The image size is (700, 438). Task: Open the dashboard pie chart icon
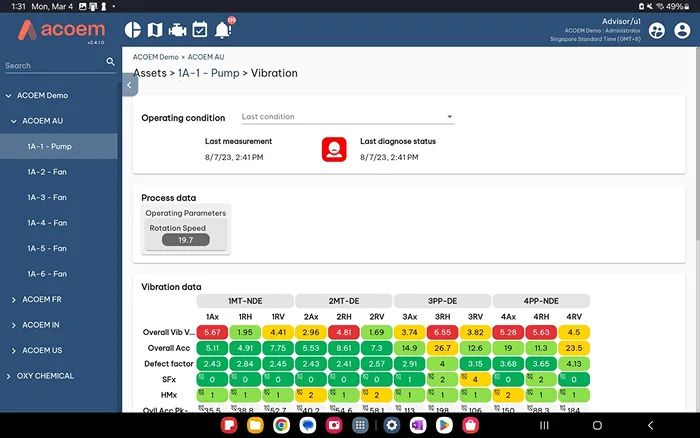pos(133,30)
